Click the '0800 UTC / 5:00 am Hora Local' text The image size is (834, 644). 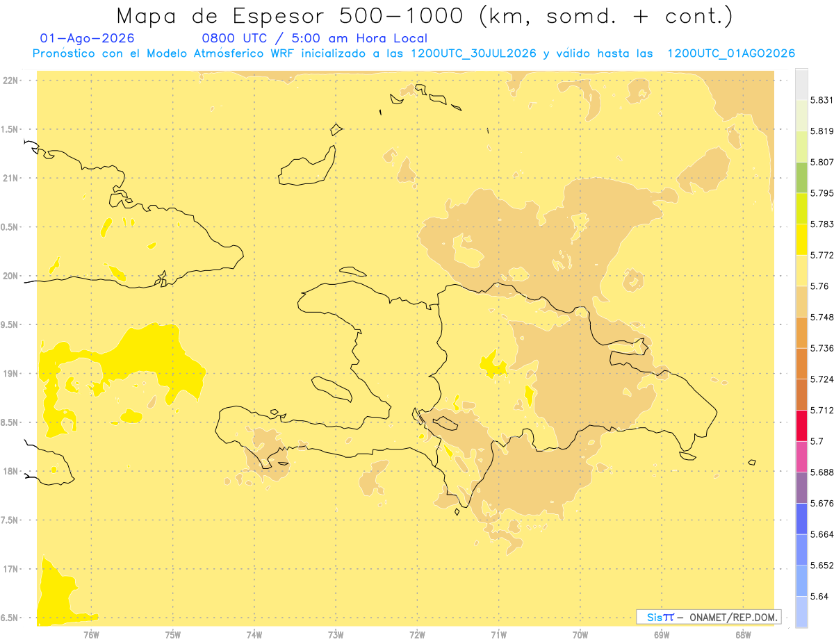(315, 39)
